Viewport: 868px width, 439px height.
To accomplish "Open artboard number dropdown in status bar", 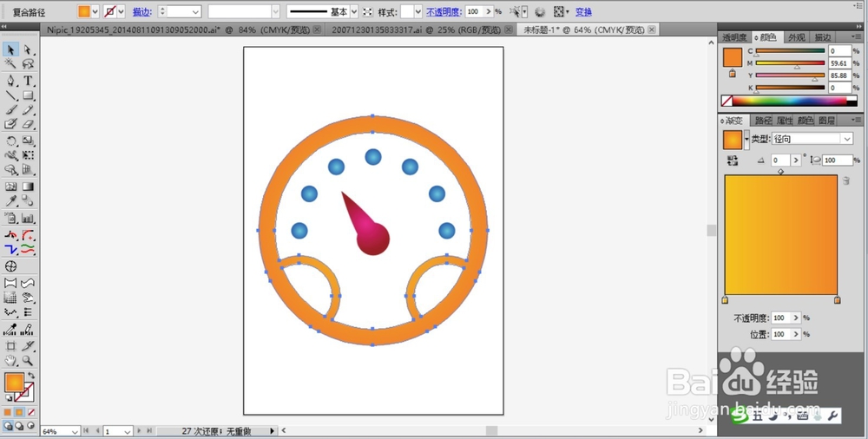I will 128,431.
